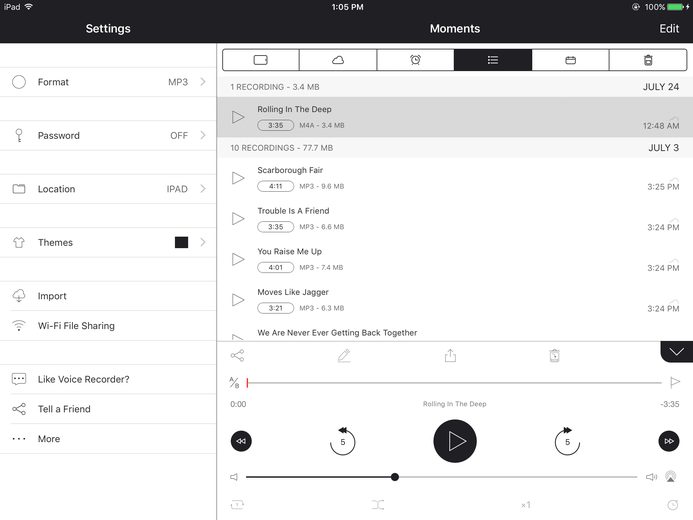Play Rolling In The Deep recording
Viewport: 693px width, 520px height.
pyautogui.click(x=238, y=117)
